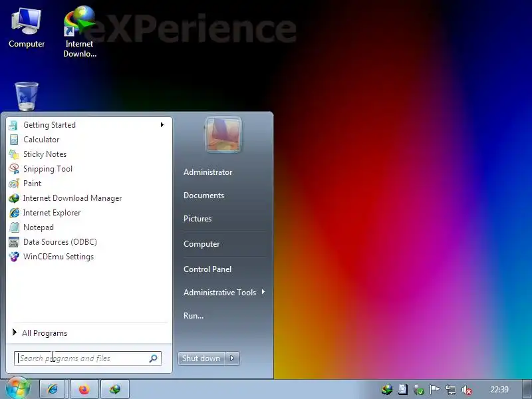
Task: Open Documents from Start menu
Action: [203, 196]
